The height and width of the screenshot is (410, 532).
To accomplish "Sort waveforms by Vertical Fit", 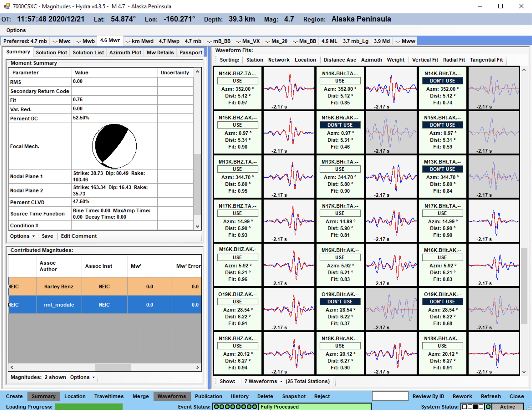I will [425, 60].
